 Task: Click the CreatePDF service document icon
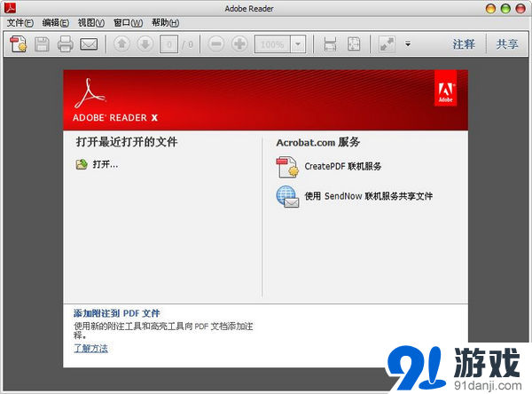[x=287, y=167]
